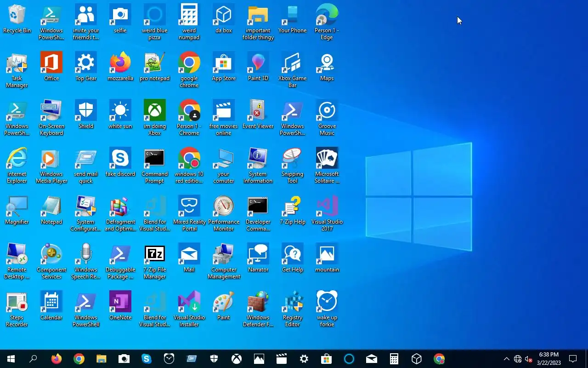This screenshot has height=368, width=588.
Task: Select the Performance Monitor desktop icon
Action: [x=224, y=213]
